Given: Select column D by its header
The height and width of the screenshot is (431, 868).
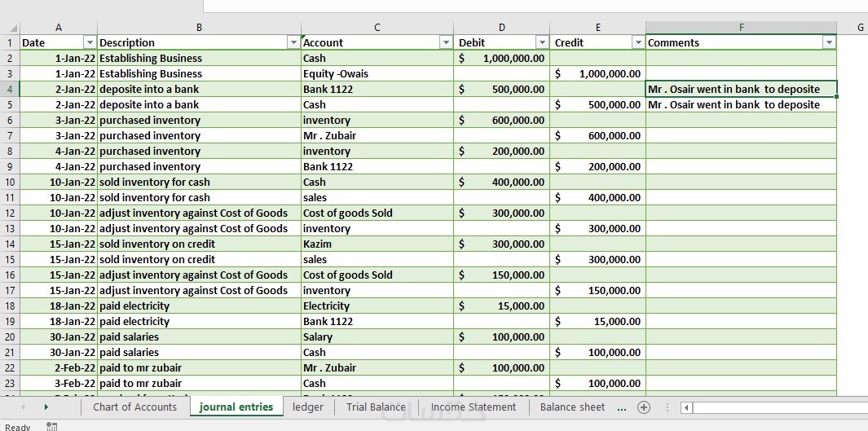Looking at the screenshot, I should 501,28.
